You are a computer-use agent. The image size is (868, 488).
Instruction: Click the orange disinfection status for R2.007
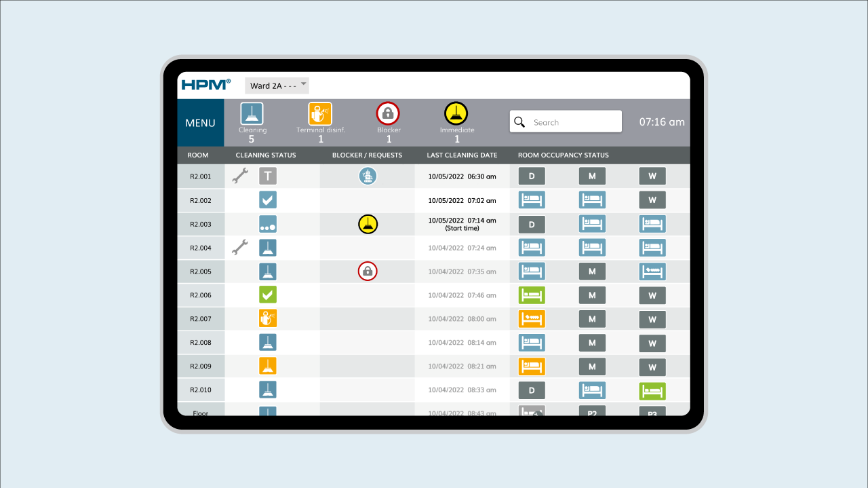(x=268, y=318)
